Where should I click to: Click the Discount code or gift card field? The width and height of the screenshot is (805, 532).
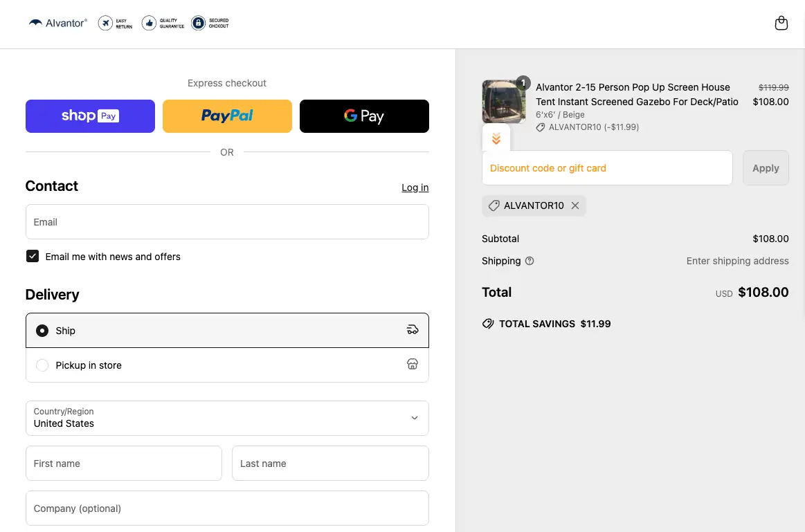[x=607, y=167]
